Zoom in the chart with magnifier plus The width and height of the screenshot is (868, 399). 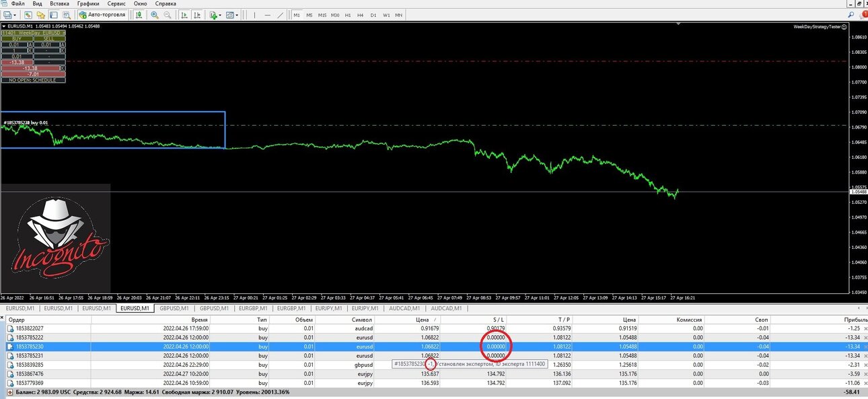pyautogui.click(x=155, y=15)
